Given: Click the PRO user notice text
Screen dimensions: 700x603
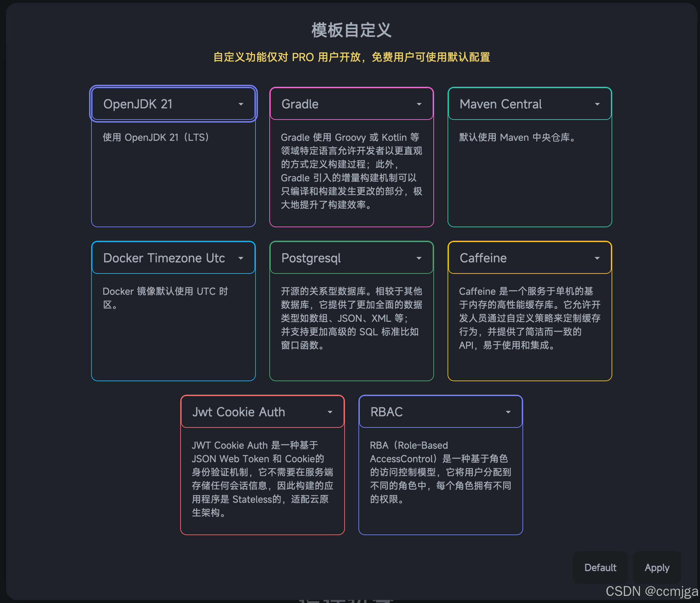Looking at the screenshot, I should point(352,57).
